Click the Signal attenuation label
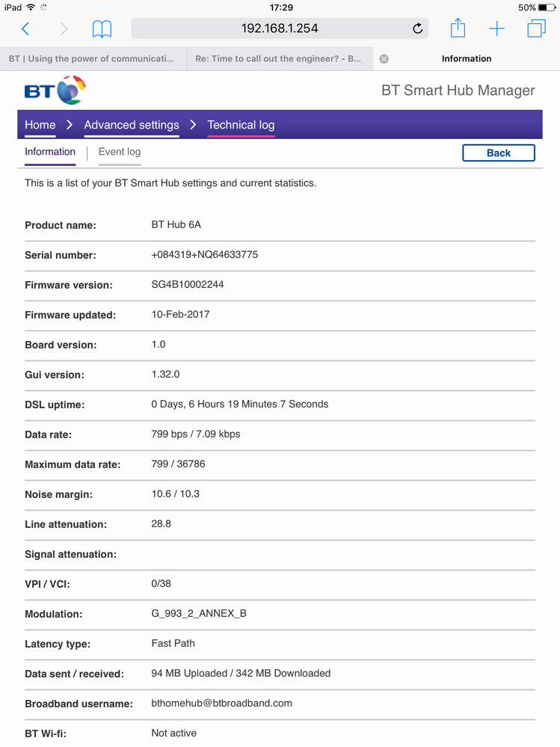Image resolution: width=560 pixels, height=747 pixels. click(x=70, y=554)
